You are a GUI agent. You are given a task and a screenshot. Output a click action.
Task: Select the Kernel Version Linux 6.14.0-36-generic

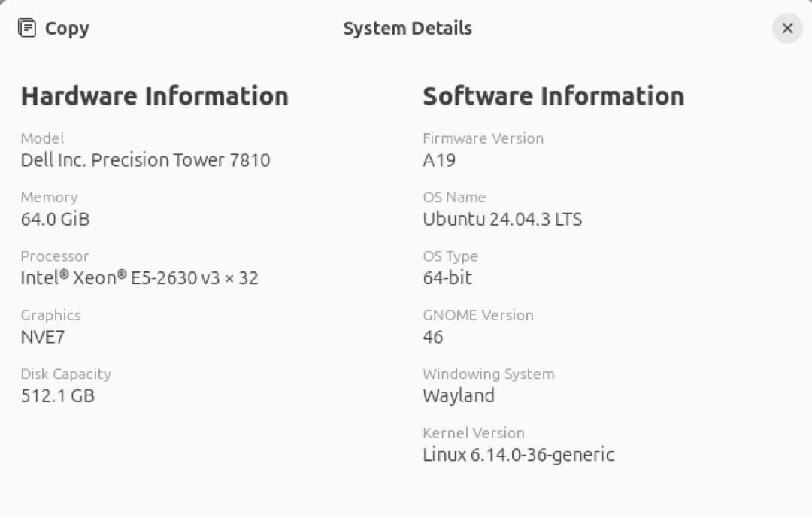coord(518,454)
